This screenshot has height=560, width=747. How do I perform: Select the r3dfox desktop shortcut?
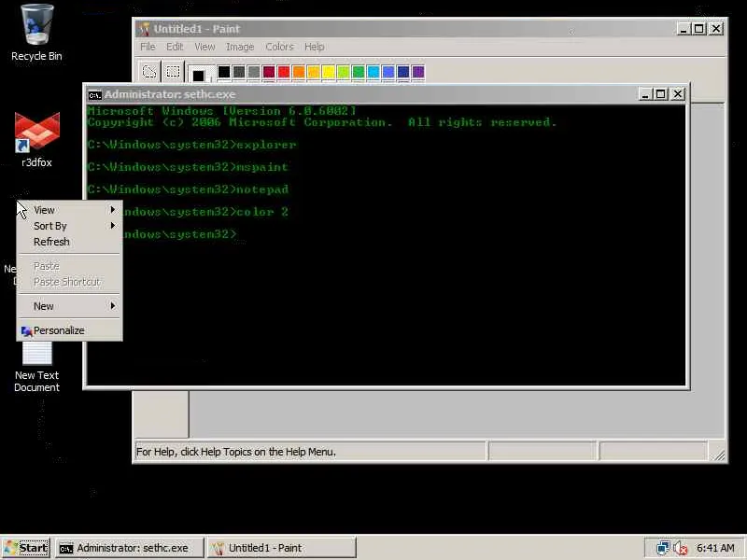36,140
